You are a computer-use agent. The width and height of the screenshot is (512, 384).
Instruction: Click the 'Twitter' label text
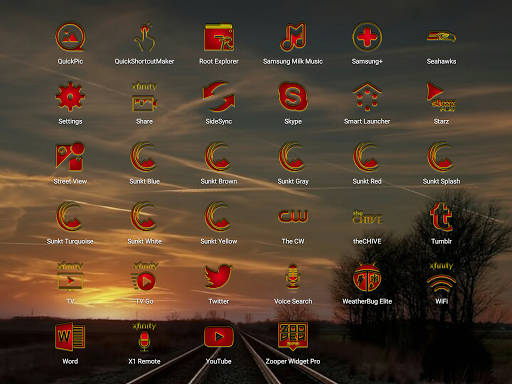tap(219, 301)
